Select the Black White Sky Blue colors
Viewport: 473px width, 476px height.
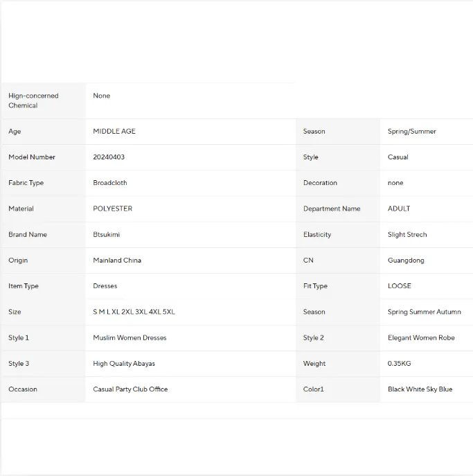pos(420,389)
